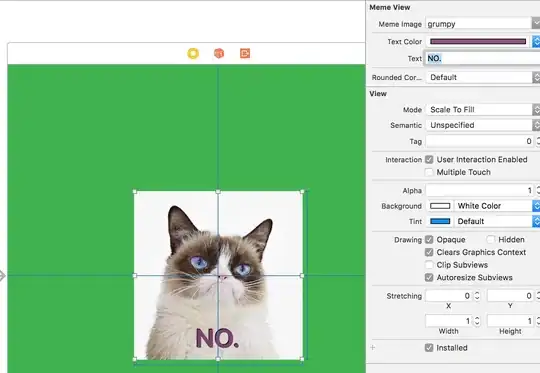The image size is (540, 373).
Task: Open the Text Color popup arrows
Action: [536, 41]
